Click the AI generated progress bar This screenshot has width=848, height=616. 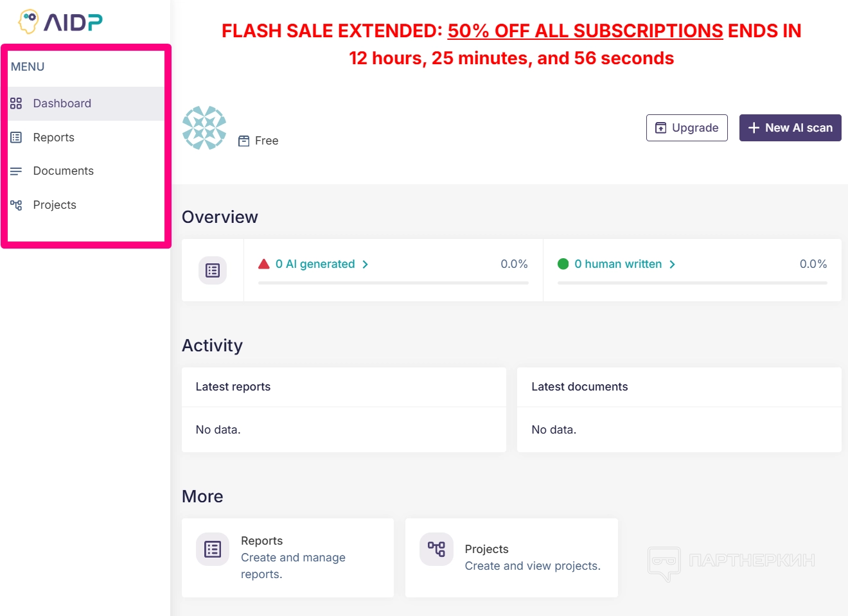pos(393,283)
